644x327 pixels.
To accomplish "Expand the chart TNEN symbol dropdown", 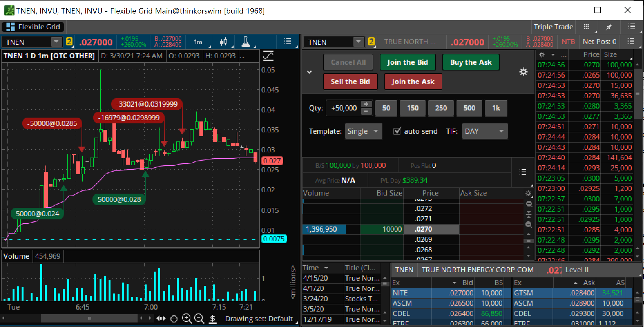I will pyautogui.click(x=56, y=42).
